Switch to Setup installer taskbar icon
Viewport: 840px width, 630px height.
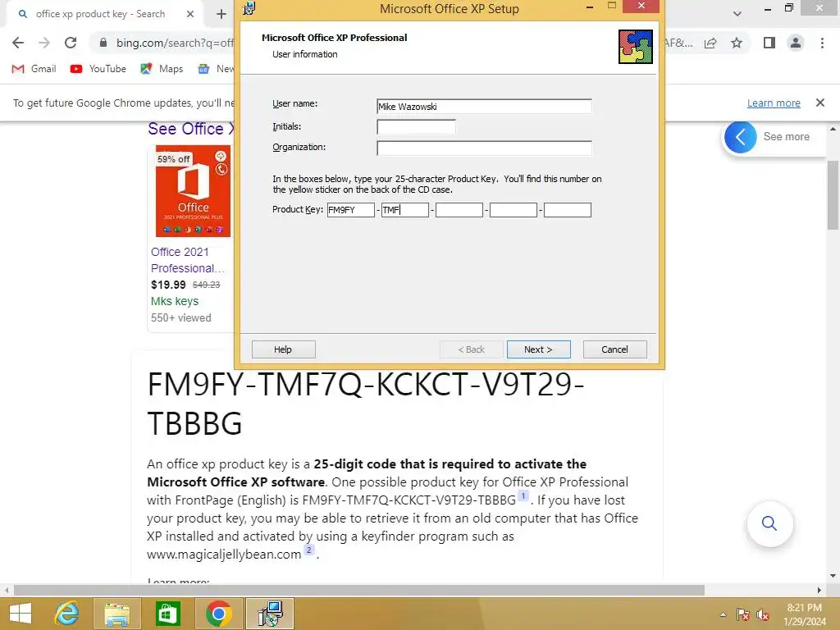(x=270, y=614)
